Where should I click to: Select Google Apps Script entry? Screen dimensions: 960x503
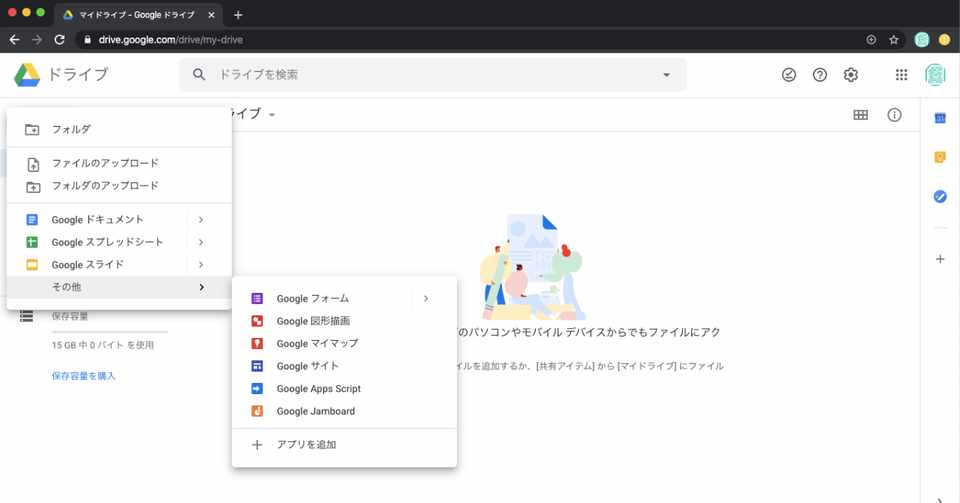pos(344,389)
